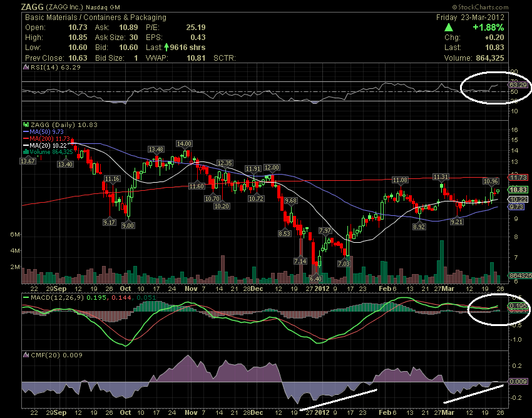The width and height of the screenshot is (532, 418).
Task: Click the Chg value +0.20
Action: pos(494,38)
